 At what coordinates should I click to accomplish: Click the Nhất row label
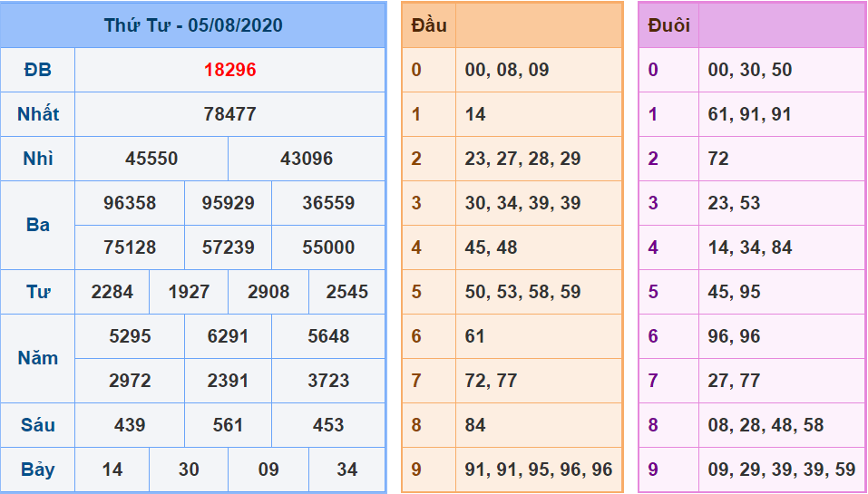[38, 114]
